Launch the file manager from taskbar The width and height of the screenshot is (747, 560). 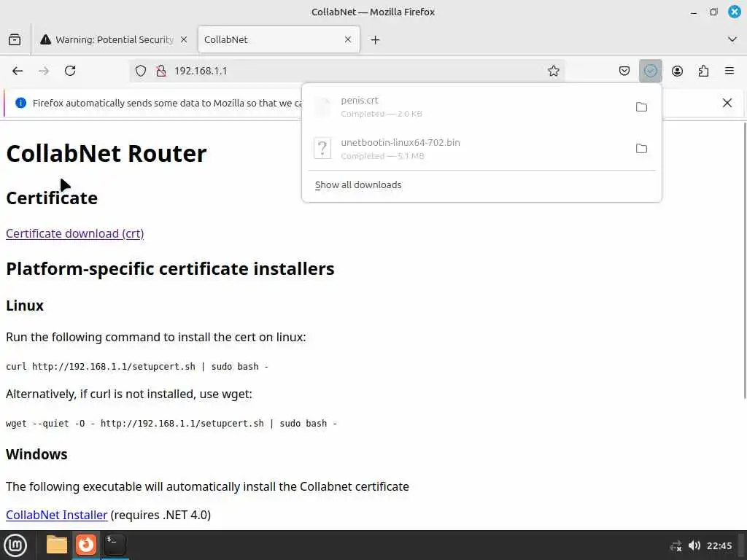(57, 545)
